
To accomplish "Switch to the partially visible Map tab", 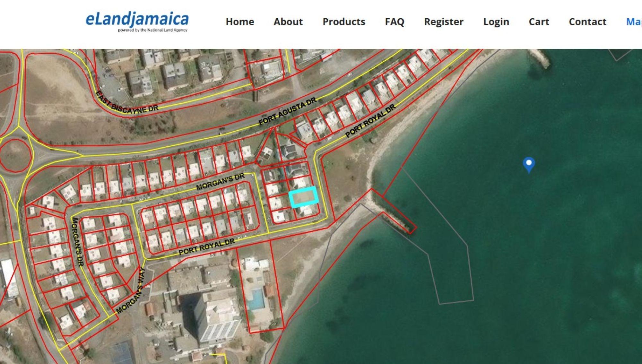I will pos(634,22).
